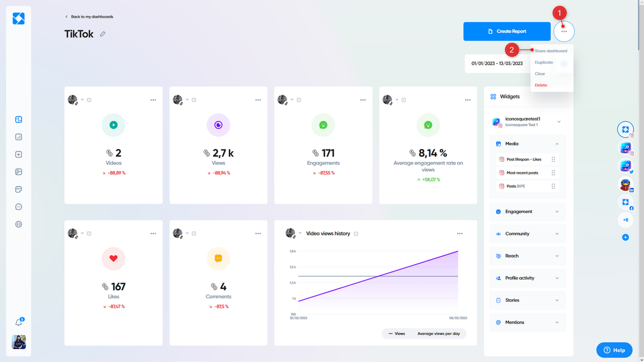Open the date range 01/01/2023 - 13/03/2023 picker

click(497, 63)
